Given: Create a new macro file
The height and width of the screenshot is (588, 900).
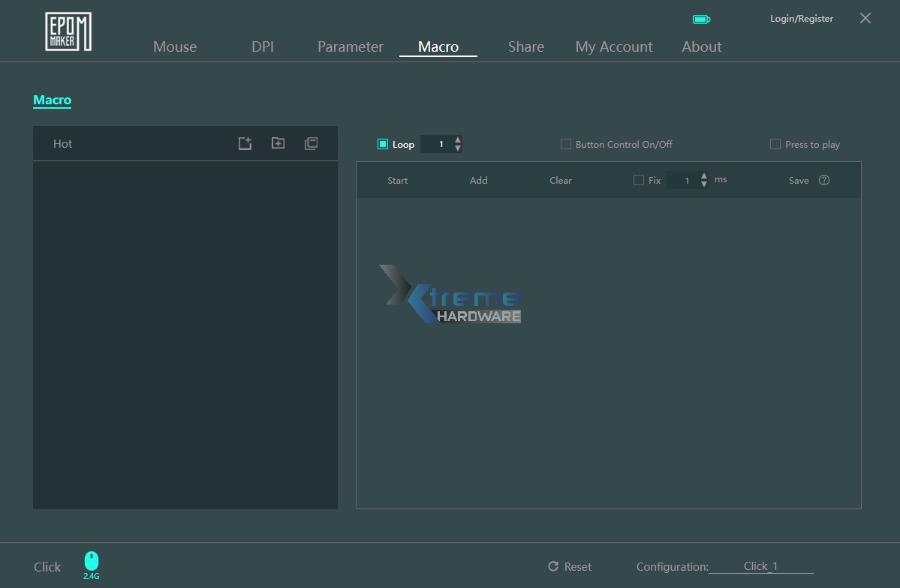Looking at the screenshot, I should (245, 143).
